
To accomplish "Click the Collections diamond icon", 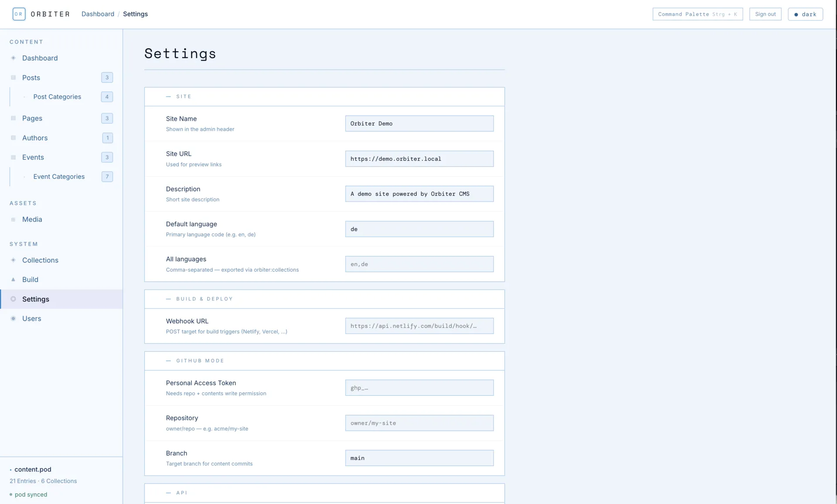I will point(13,260).
